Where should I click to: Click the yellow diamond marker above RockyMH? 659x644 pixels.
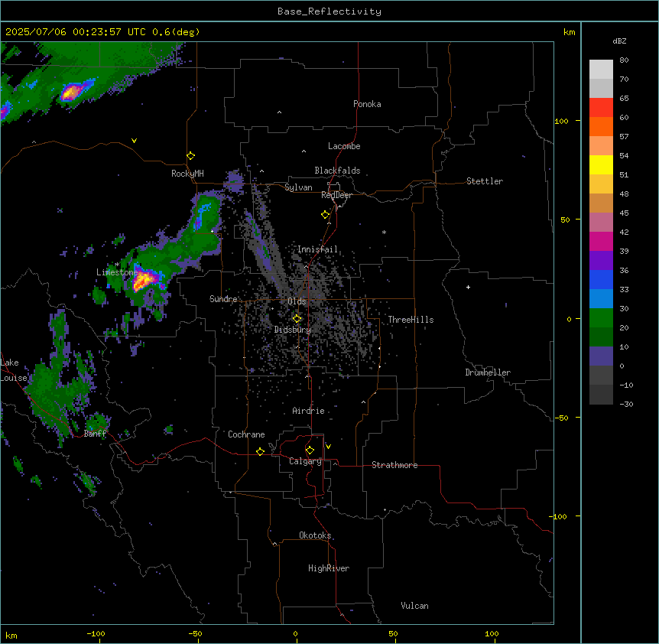[190, 155]
